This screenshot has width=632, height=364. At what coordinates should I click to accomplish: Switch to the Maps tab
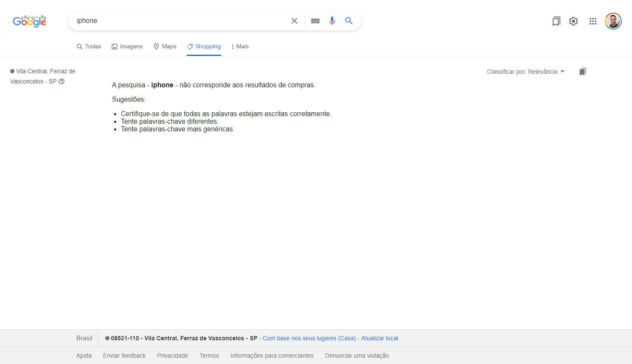165,46
